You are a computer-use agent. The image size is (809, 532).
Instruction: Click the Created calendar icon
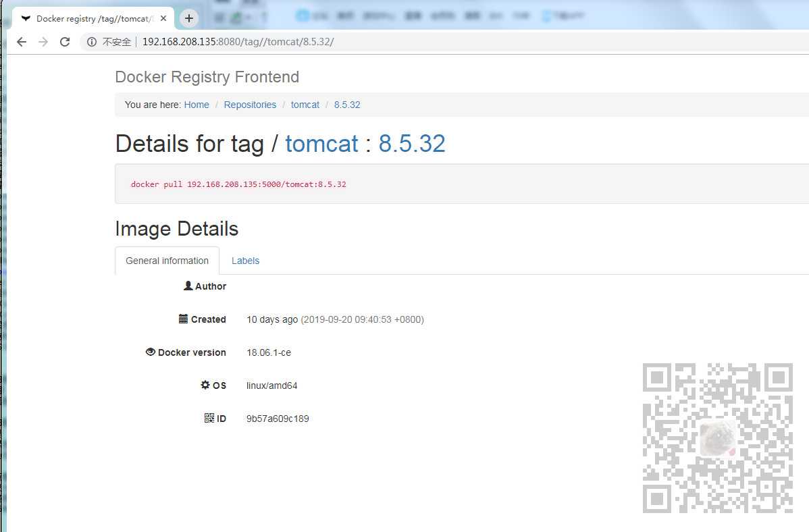coord(183,319)
